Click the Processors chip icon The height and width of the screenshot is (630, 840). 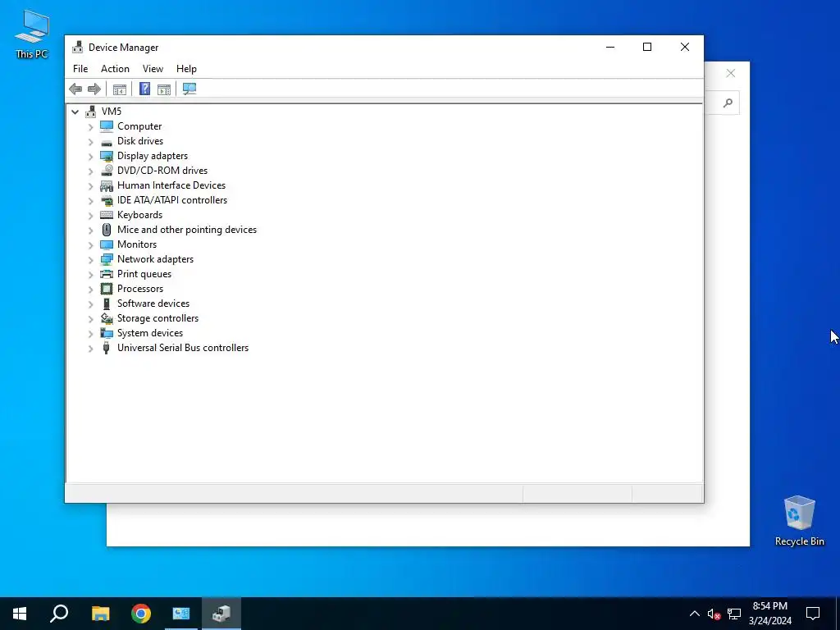pos(107,289)
